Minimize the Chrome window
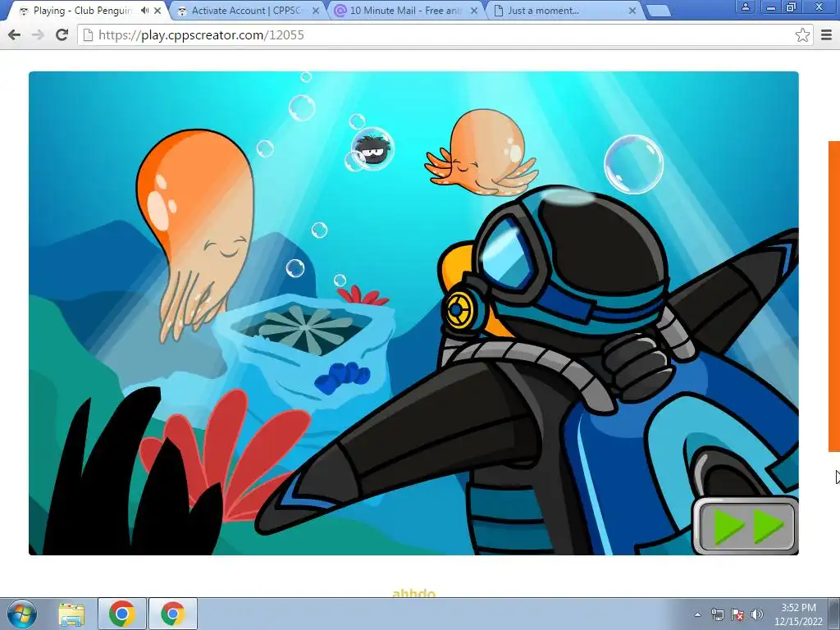This screenshot has width=840, height=630. coord(771,7)
